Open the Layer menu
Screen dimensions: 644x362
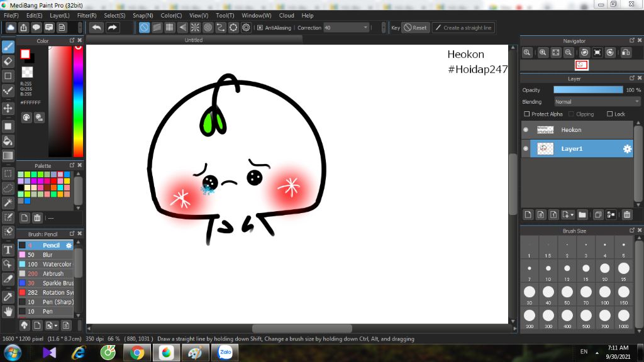(x=60, y=16)
